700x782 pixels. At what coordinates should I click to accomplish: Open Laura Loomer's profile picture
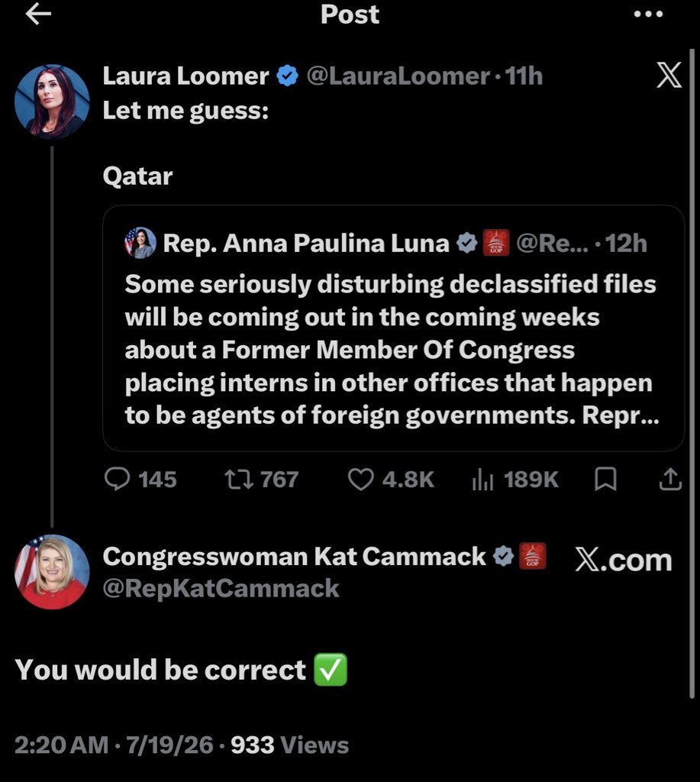click(52, 102)
